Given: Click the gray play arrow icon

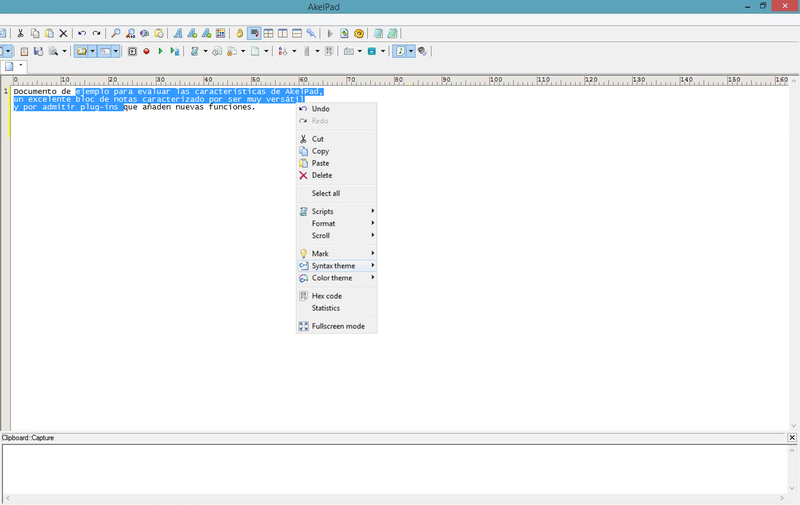Looking at the screenshot, I should [330, 34].
